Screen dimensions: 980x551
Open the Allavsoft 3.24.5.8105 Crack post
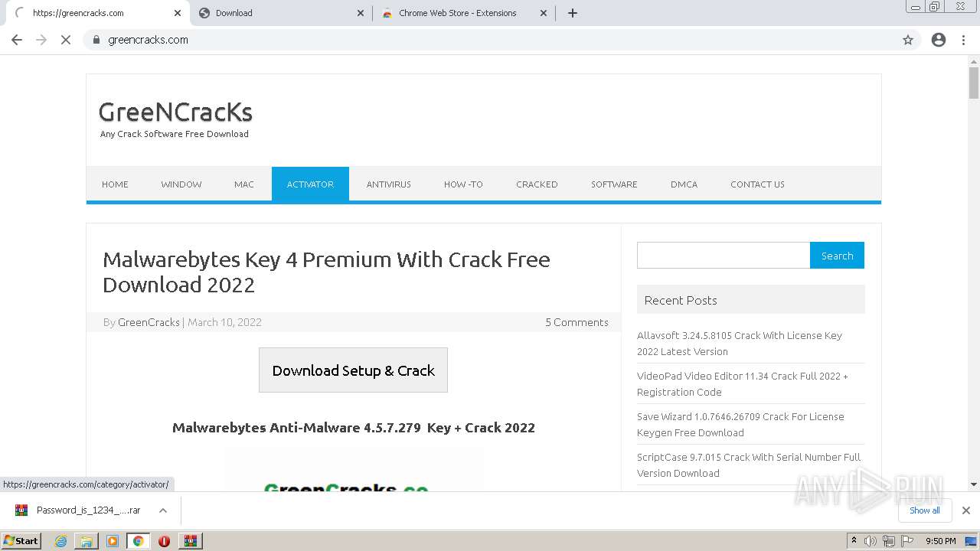coord(740,344)
